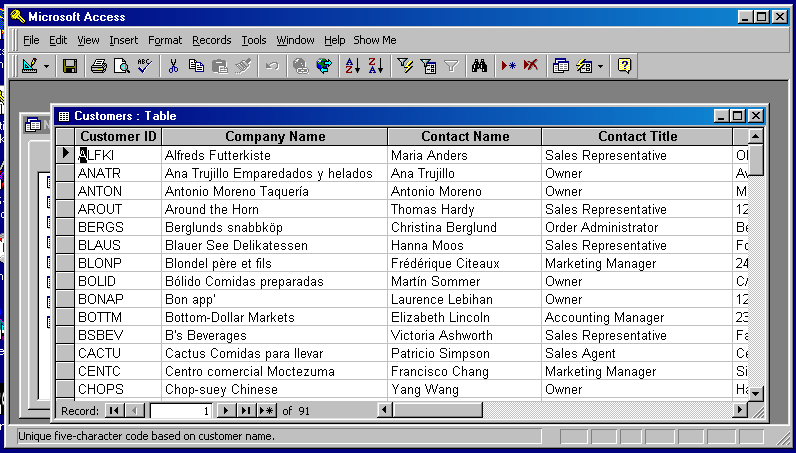Click the horizontal scrollbar right arrow
The width and height of the screenshot is (796, 453).
coord(740,409)
